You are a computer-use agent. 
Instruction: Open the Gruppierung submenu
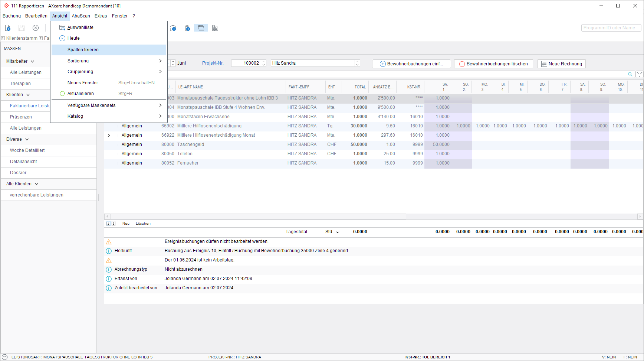109,72
